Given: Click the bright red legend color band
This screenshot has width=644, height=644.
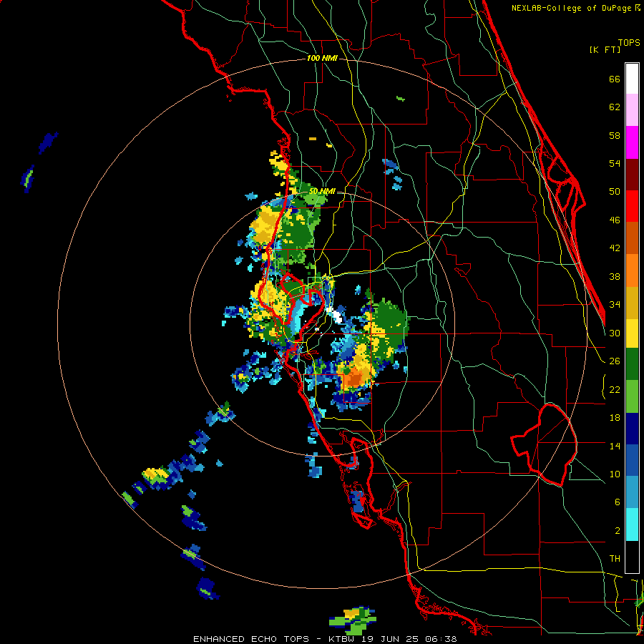Looking at the screenshot, I should tap(632, 206).
